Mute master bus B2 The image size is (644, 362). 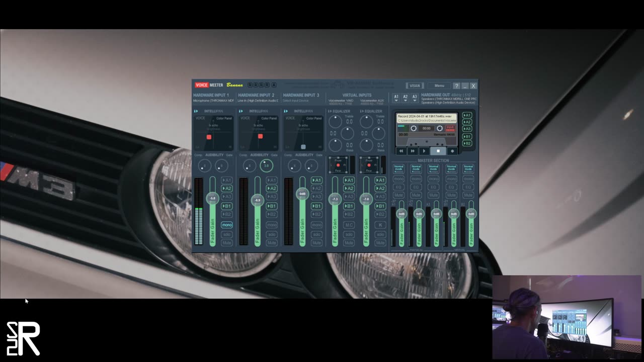tap(468, 195)
